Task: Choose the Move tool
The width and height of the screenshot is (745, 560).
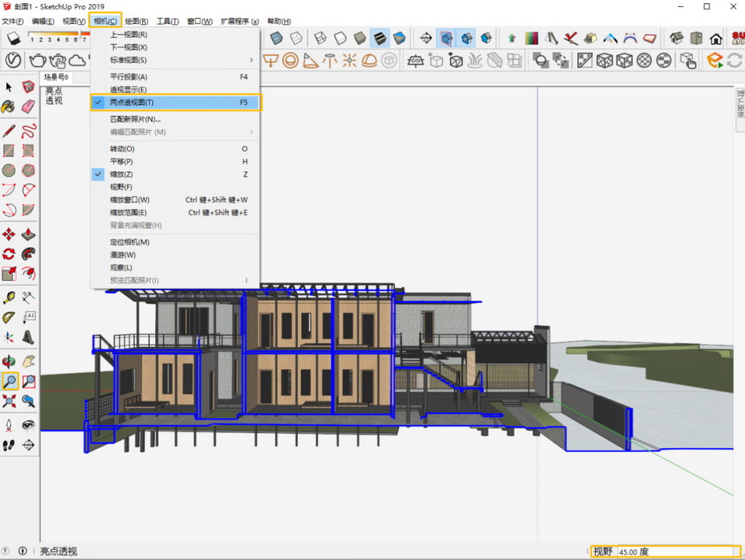Action: [9, 233]
